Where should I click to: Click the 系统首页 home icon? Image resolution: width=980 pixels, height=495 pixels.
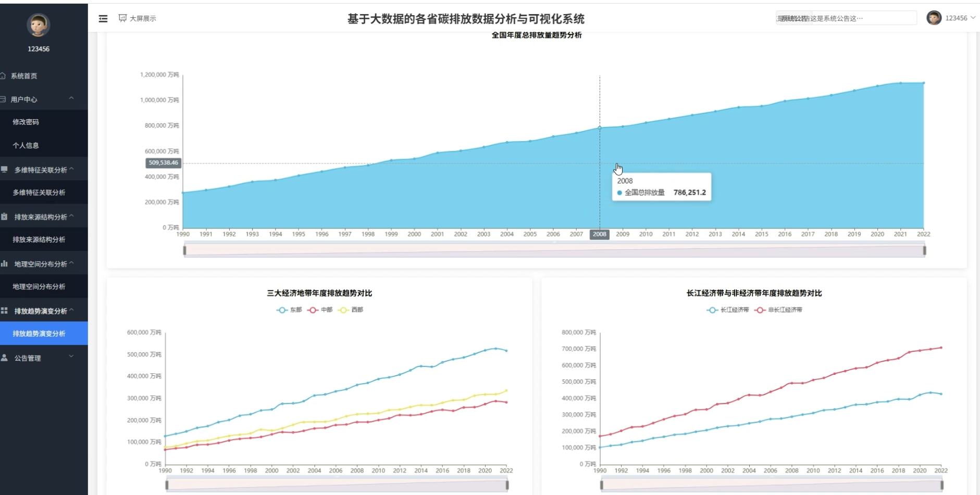[x=3, y=76]
